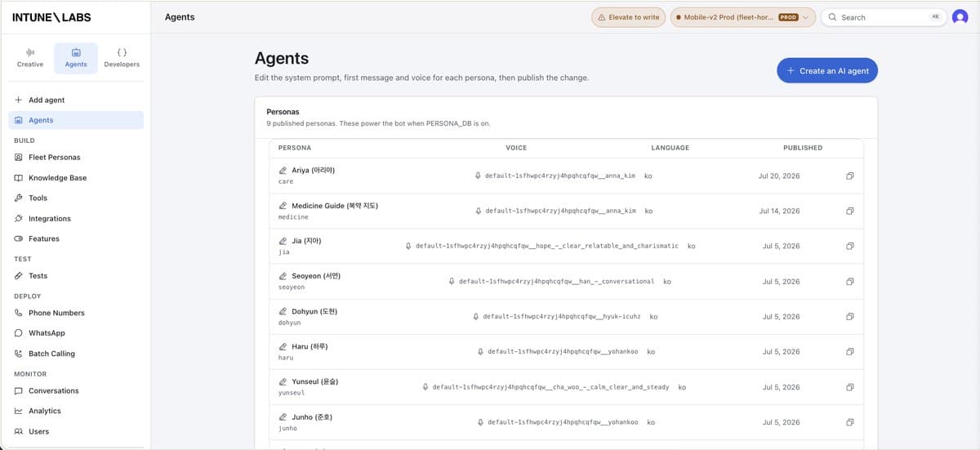
Task: Edit the Medicine Guide persona pencil icon
Action: pos(283,206)
